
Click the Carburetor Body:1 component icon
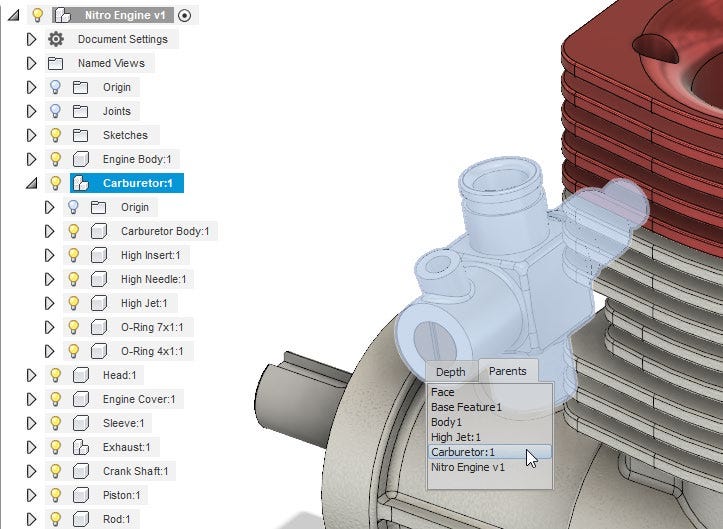[99, 231]
